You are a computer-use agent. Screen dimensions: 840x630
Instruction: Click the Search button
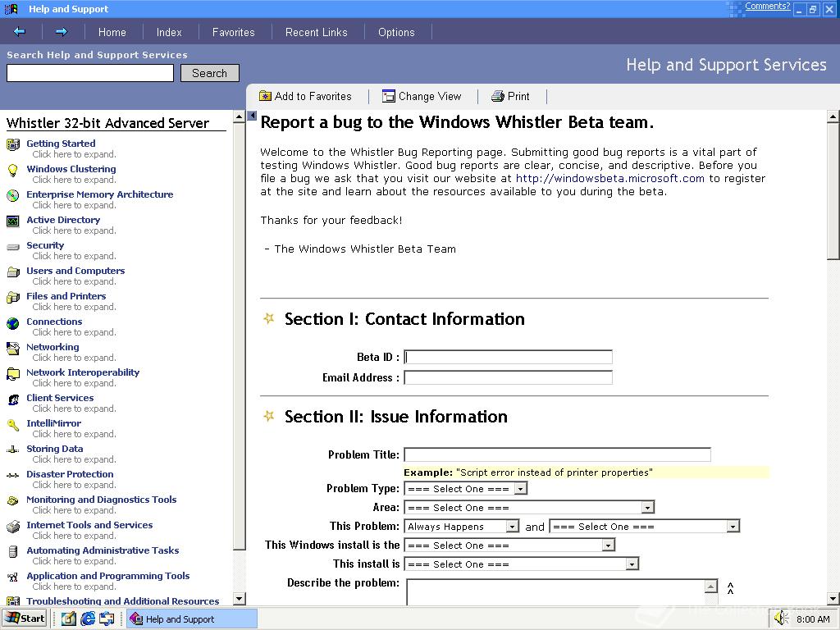click(x=209, y=73)
